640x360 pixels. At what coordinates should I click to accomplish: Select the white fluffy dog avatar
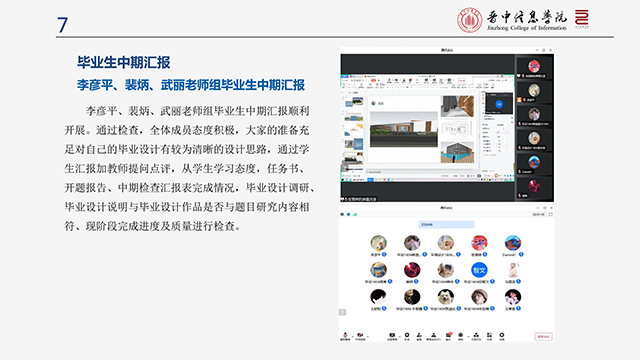coord(446,297)
